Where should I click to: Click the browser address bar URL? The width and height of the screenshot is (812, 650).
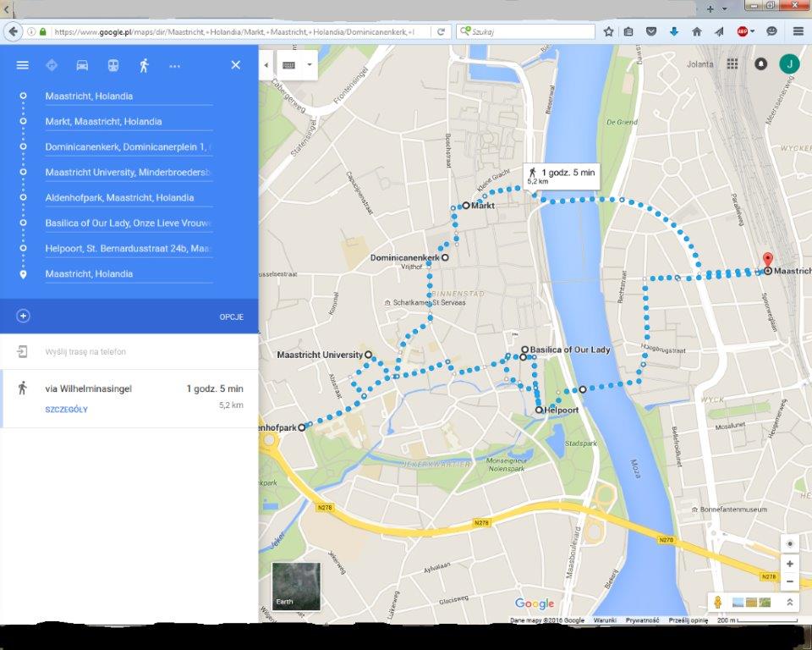pos(234,31)
